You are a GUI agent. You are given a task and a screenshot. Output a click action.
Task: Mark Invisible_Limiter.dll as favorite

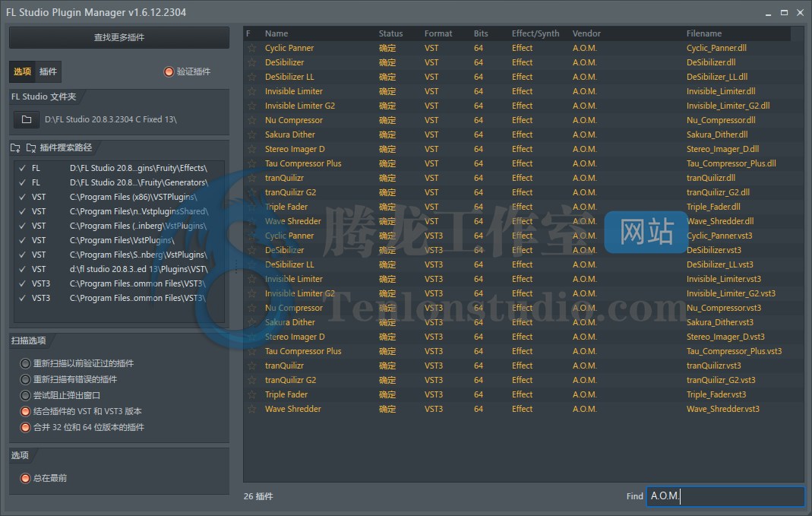coord(251,92)
